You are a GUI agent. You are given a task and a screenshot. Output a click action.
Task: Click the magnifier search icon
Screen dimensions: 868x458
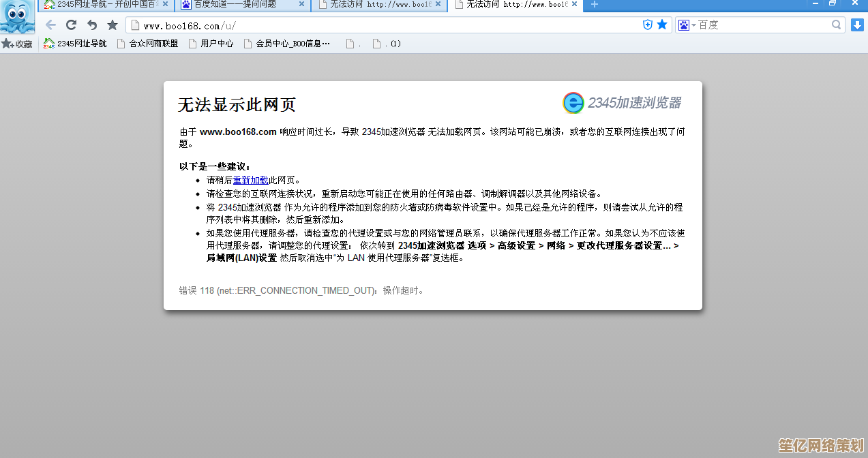click(837, 25)
